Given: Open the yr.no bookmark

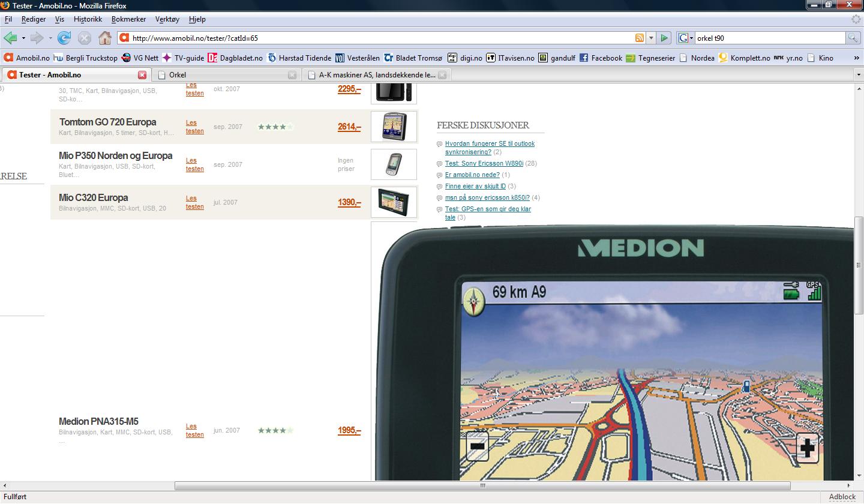Looking at the screenshot, I should point(788,58).
